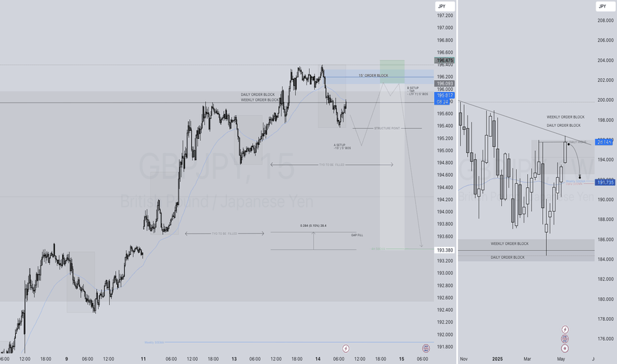
Task: Select the blue 191.735 label on weekly chart
Action: click(x=605, y=182)
